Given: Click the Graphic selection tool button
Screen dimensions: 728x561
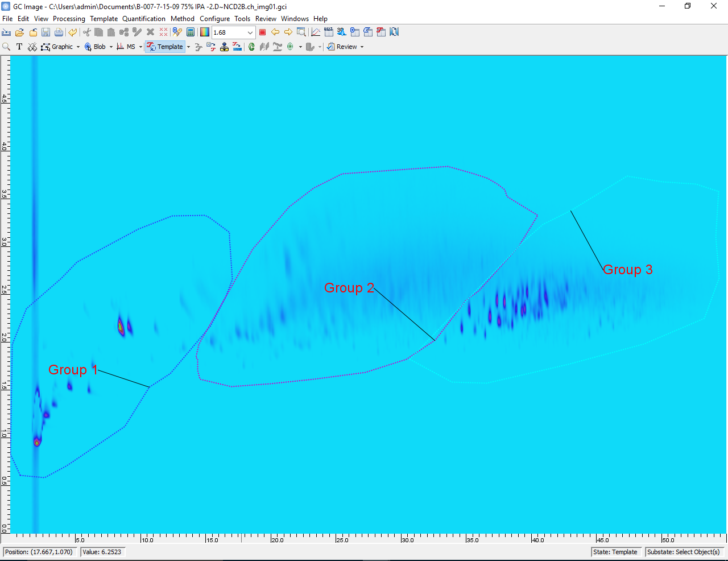Looking at the screenshot, I should (57, 47).
